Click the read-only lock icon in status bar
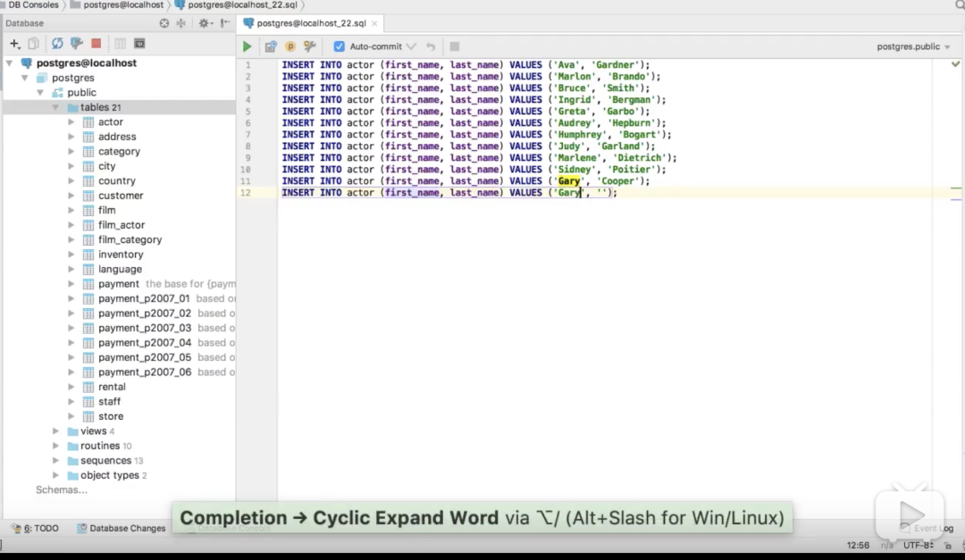 point(948,546)
